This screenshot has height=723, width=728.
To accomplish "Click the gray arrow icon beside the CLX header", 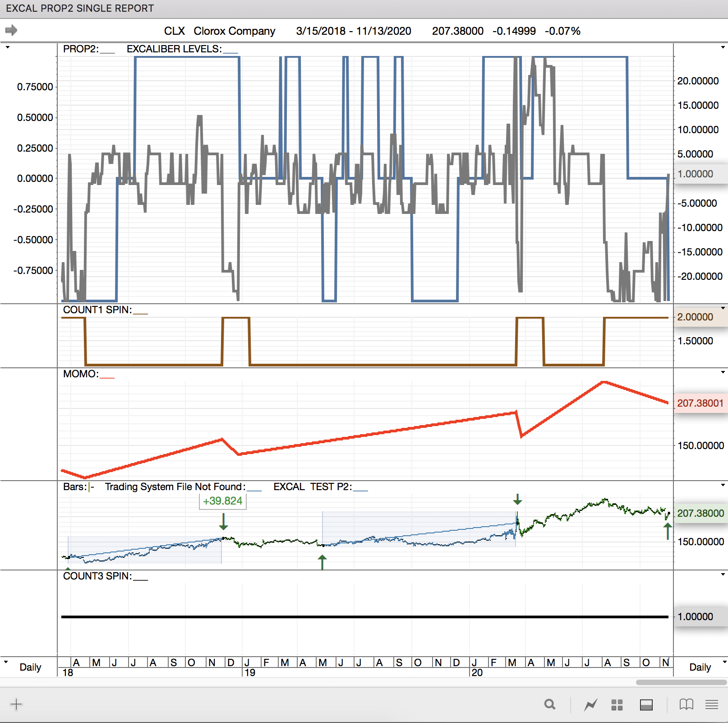I will 11,30.
